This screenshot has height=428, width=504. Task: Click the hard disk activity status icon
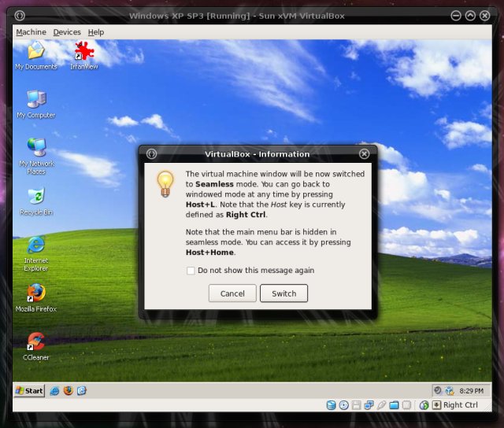pyautogui.click(x=332, y=405)
